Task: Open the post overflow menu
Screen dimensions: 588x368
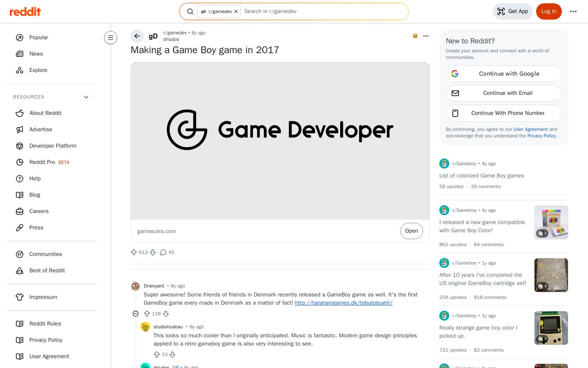Action: click(x=426, y=36)
